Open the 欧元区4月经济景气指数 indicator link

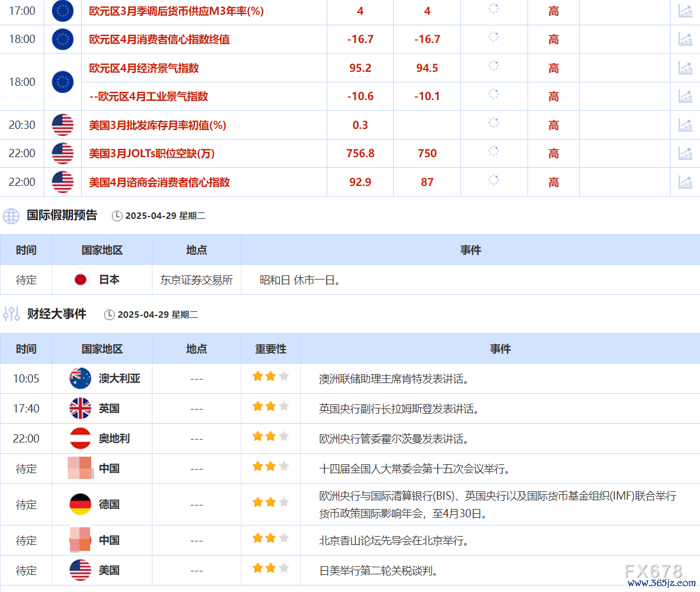[144, 68]
